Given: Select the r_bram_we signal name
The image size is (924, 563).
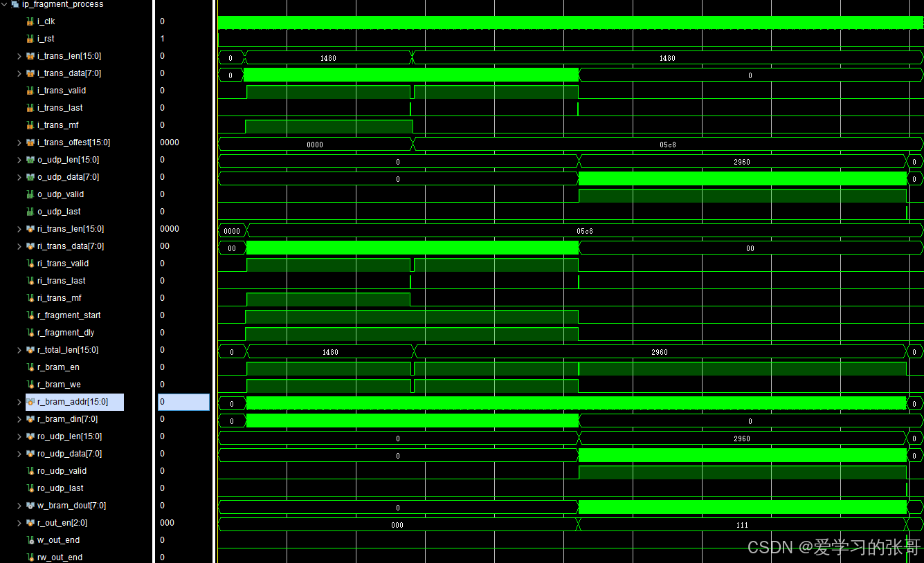Looking at the screenshot, I should pyautogui.click(x=59, y=385).
